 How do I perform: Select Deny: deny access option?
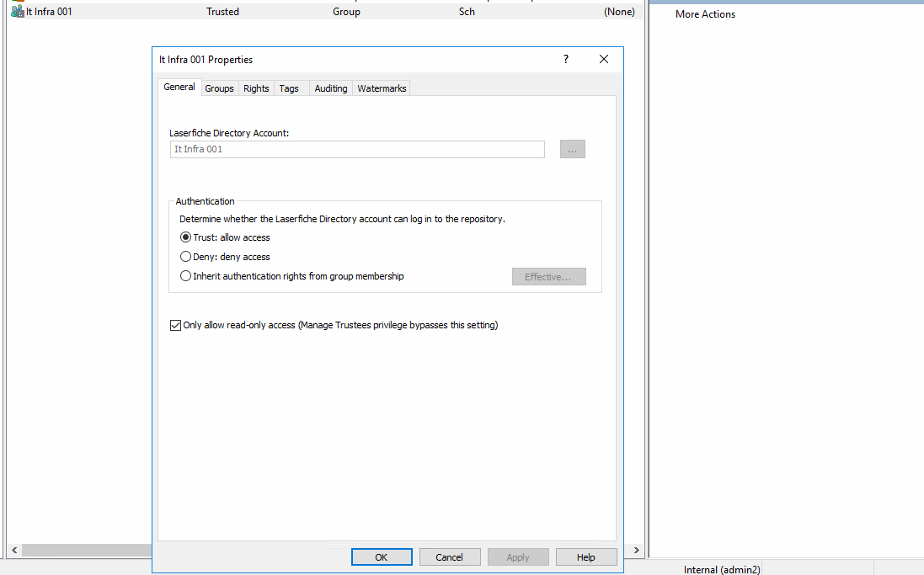tap(186, 257)
